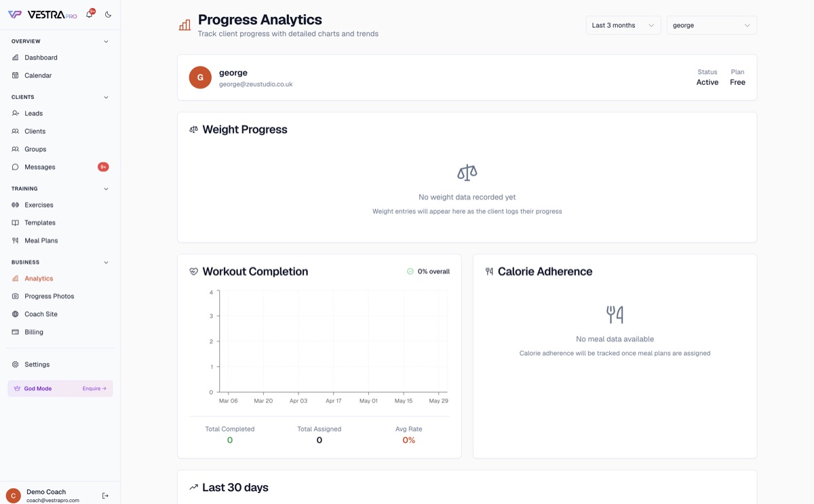This screenshot has width=814, height=504.
Task: Collapse the Training sidebar section
Action: point(106,189)
